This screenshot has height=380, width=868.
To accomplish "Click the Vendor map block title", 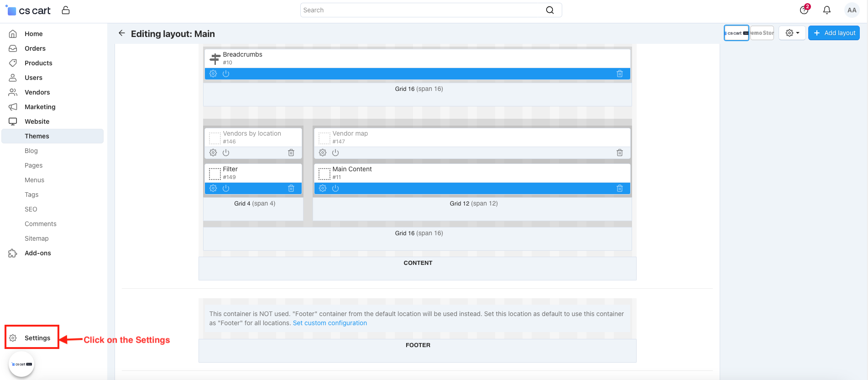I will click(x=350, y=133).
